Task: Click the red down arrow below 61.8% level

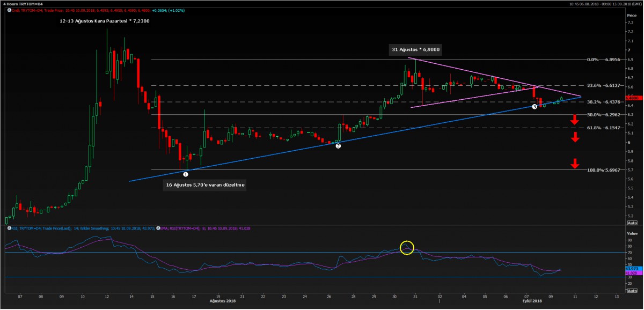Action: click(x=575, y=137)
